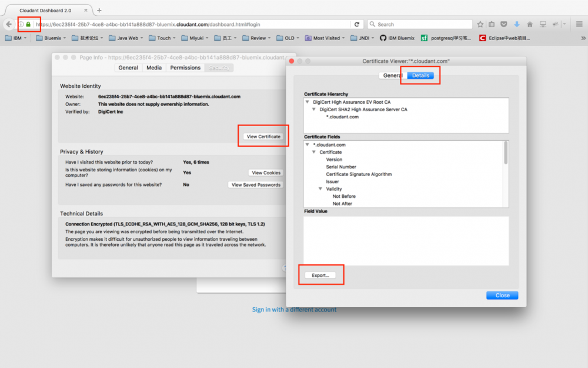Select Details tab in Certificate Viewer
This screenshot has width=588, height=368.
pyautogui.click(x=420, y=75)
